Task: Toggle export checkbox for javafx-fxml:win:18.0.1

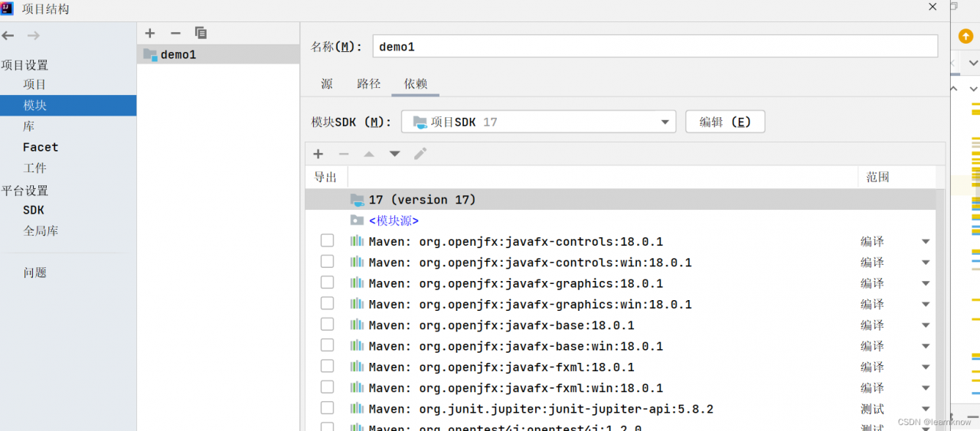Action: [x=327, y=387]
